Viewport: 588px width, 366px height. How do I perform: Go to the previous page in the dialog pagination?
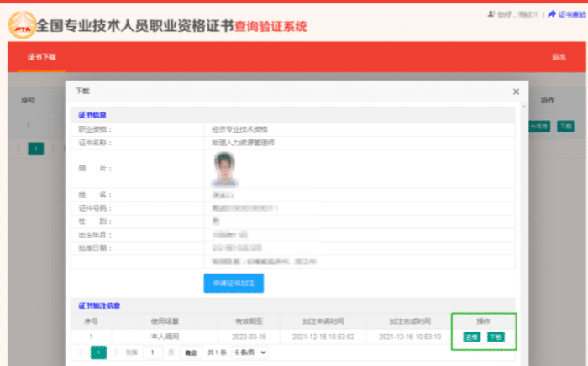tap(81, 353)
